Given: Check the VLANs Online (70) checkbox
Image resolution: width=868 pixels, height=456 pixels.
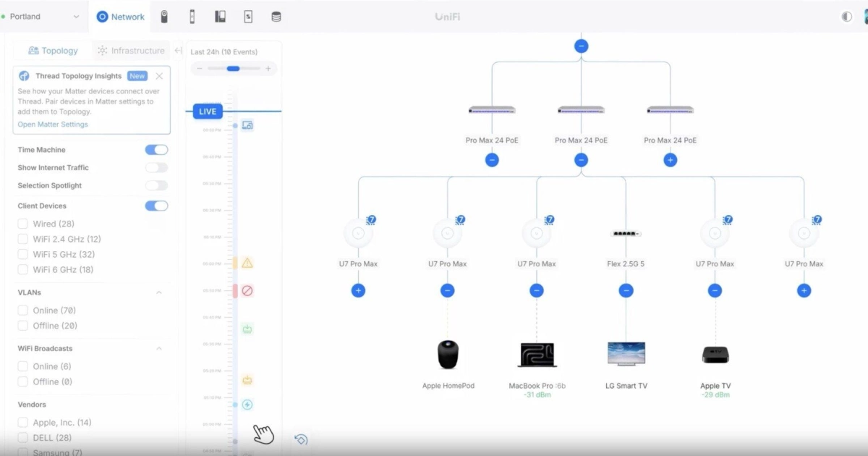Looking at the screenshot, I should (x=23, y=311).
